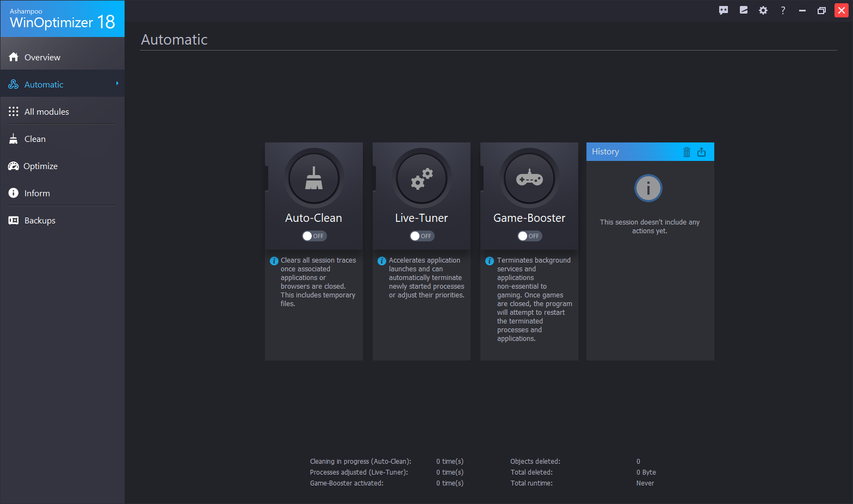Click 'Processes adjusted (Live-Tuner):' label

point(359,472)
